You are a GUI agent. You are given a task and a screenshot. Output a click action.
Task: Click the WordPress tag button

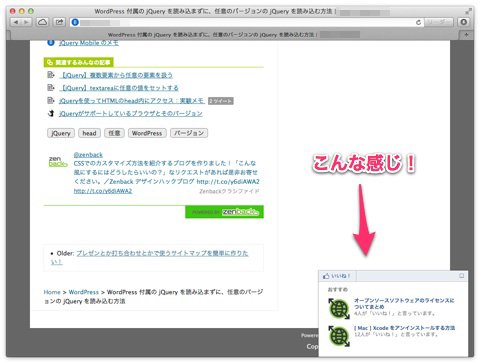[147, 133]
